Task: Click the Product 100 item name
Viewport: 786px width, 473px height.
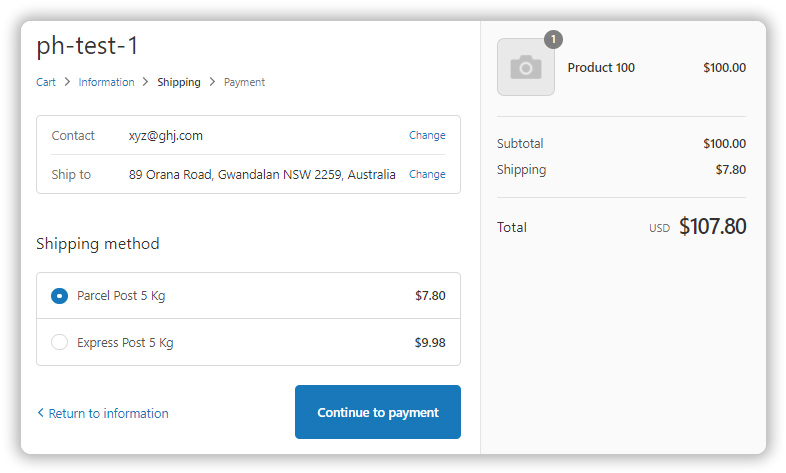Action: point(601,68)
